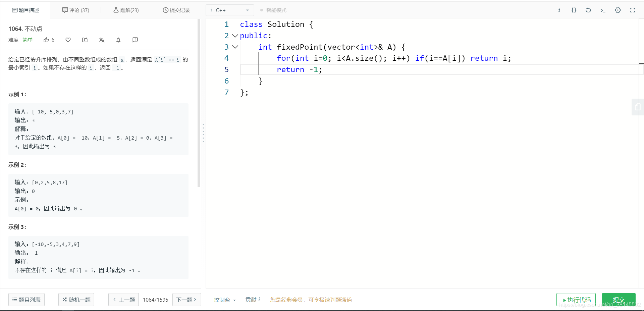
Task: Click line number 6 in editor gutter
Action: tap(226, 81)
